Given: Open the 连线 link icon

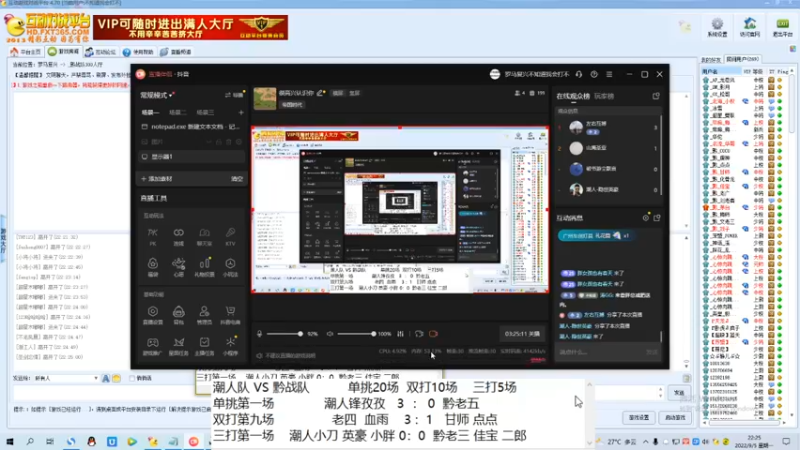Looking at the screenshot, I should click(179, 237).
